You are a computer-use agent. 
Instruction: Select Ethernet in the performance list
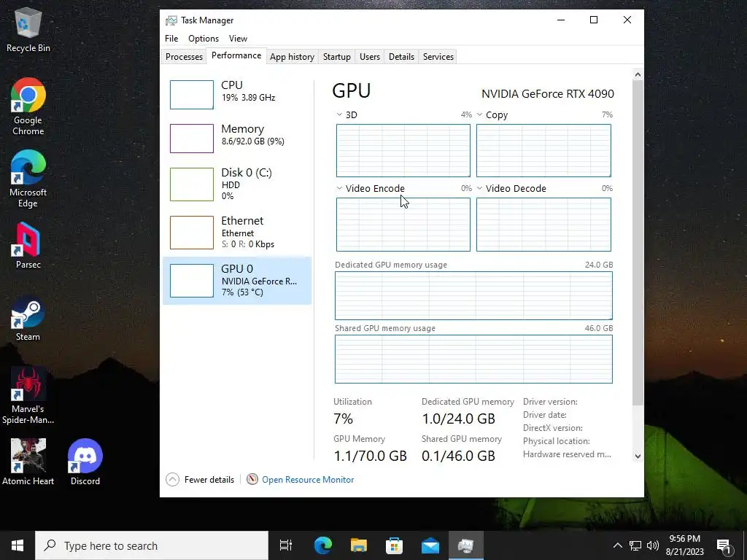coord(237,233)
